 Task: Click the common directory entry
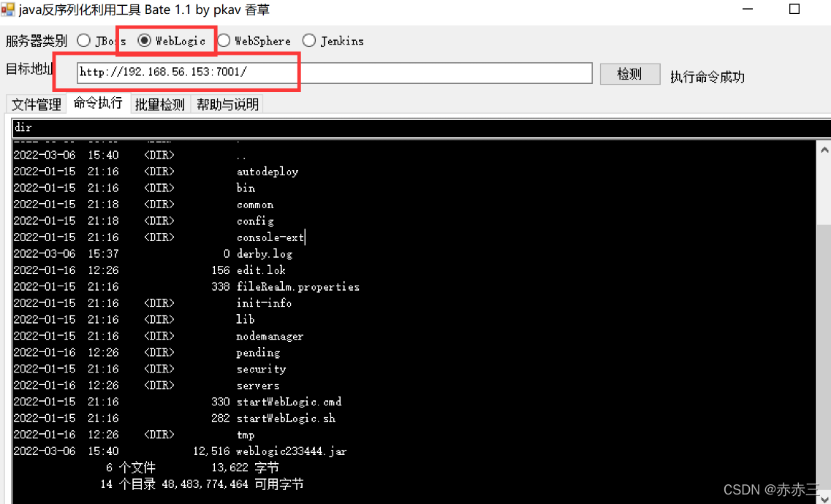[255, 205]
